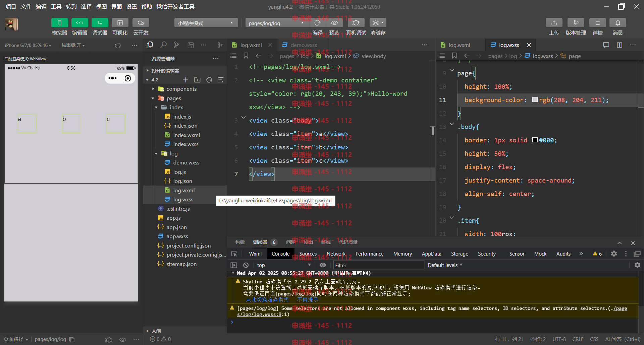Open log.js in the file tree
This screenshot has width=644, height=345.
[179, 172]
